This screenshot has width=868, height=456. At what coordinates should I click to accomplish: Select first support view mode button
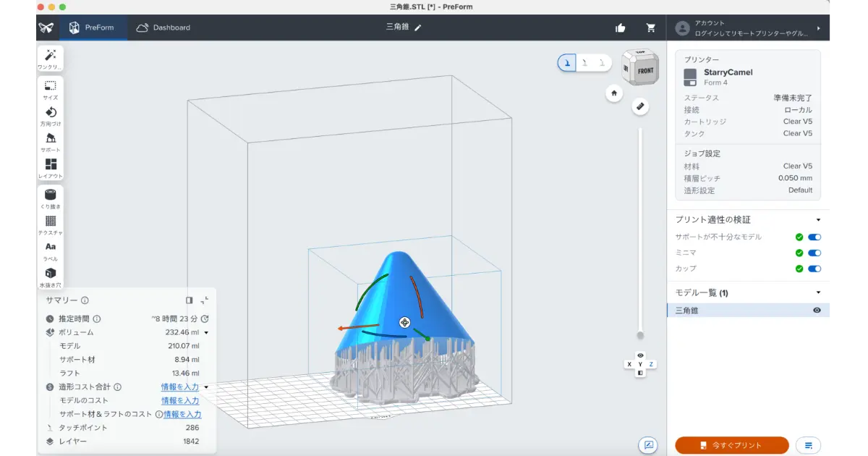tap(568, 63)
